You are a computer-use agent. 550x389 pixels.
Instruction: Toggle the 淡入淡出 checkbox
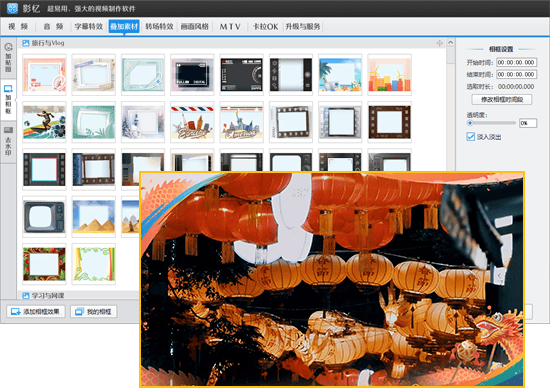coord(471,137)
